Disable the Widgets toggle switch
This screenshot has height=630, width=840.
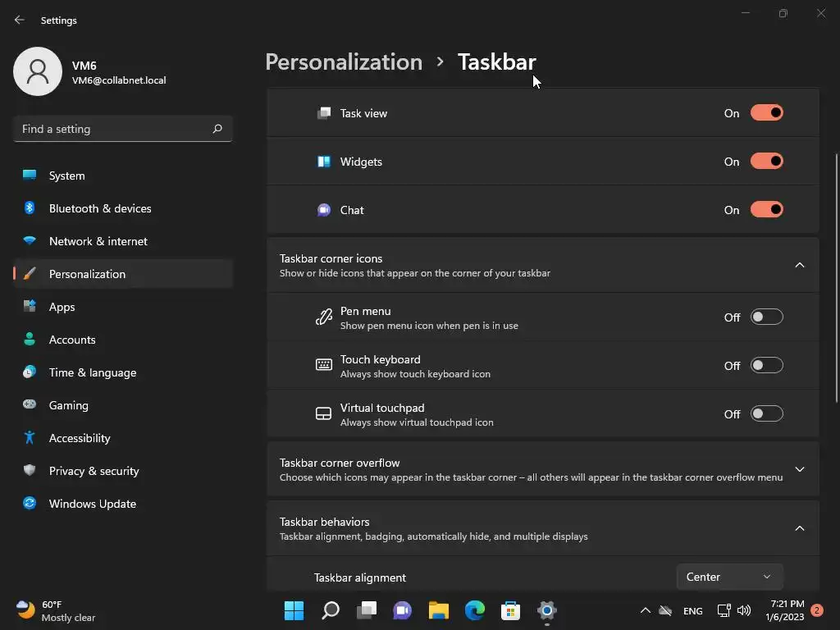coord(767,162)
